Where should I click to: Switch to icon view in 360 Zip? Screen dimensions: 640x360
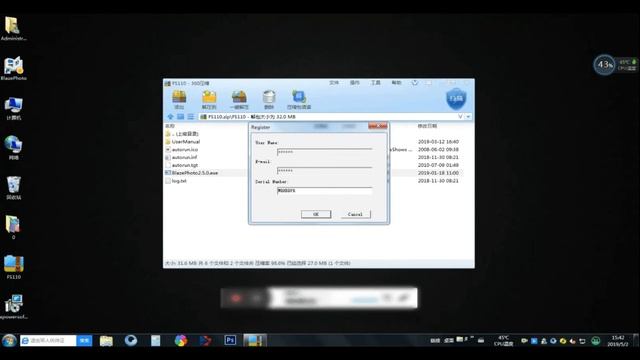pyautogui.click(x=180, y=117)
